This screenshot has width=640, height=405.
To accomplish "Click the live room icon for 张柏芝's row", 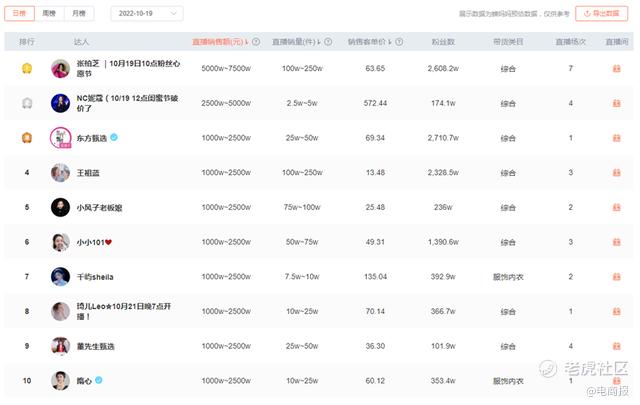I will tap(616, 69).
